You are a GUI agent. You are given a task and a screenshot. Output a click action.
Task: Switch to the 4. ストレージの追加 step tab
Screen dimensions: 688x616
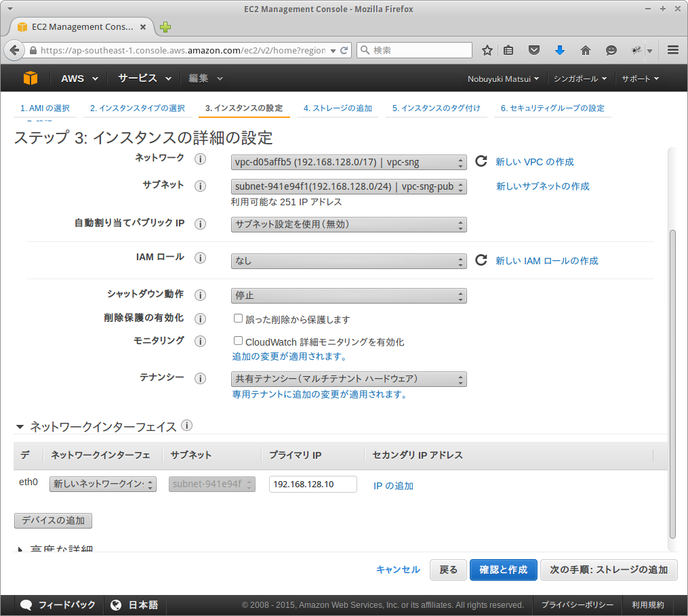338,108
